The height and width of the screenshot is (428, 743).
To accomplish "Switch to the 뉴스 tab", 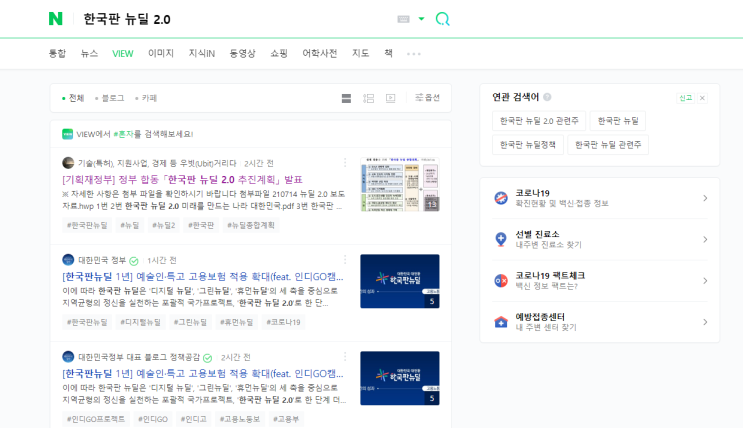I will (89, 53).
